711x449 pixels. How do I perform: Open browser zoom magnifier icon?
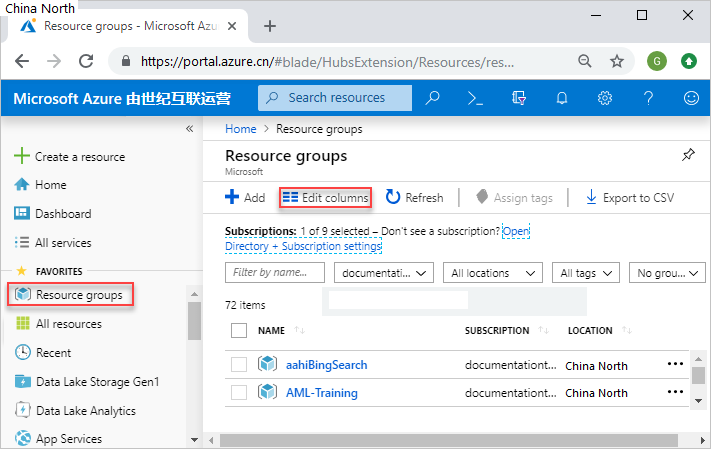[x=585, y=61]
